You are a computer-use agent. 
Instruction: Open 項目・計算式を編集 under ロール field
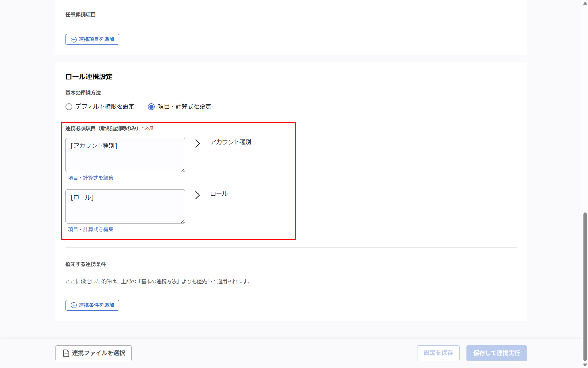[x=91, y=229]
